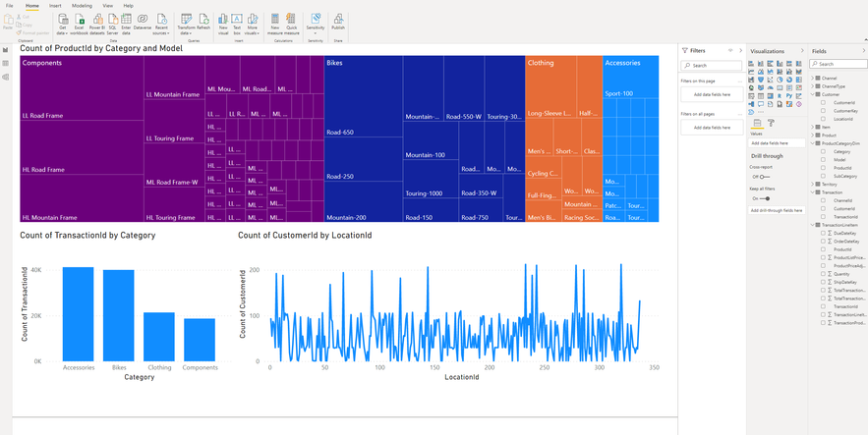Expand the Item table
This screenshot has height=435, width=868.
pos(812,127)
